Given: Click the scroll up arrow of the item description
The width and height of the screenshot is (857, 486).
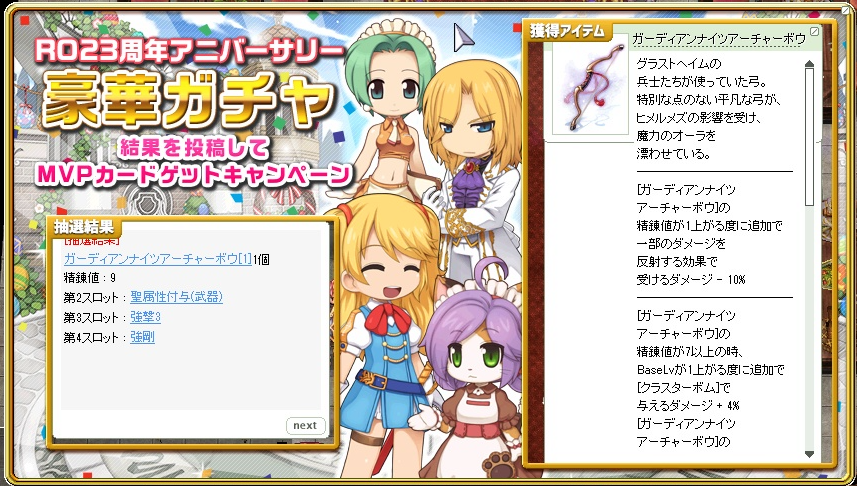Looking at the screenshot, I should coord(809,64).
